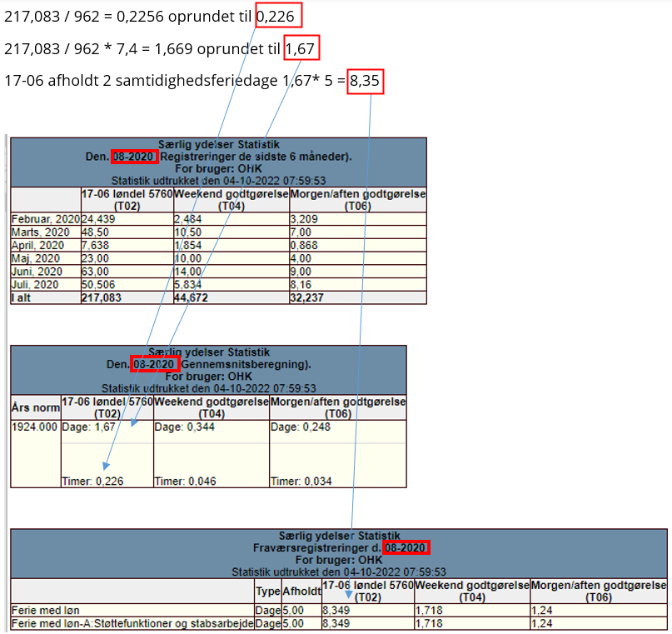Select the Februar, 2020 row label
This screenshot has width=672, height=634.
[x=45, y=219]
